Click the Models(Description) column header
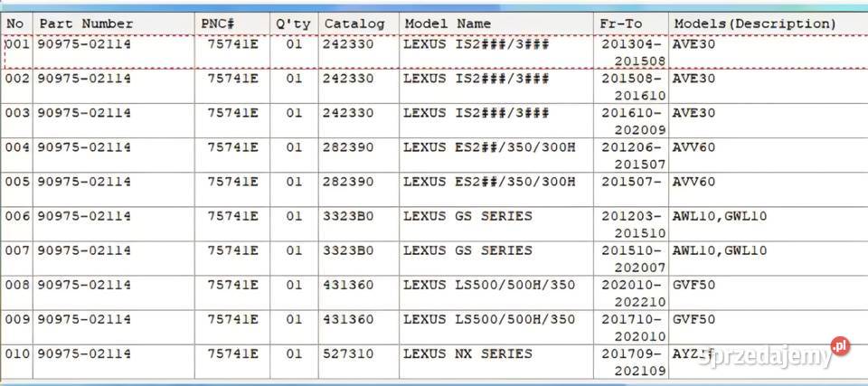This screenshot has width=868, height=386. pyautogui.click(x=755, y=24)
